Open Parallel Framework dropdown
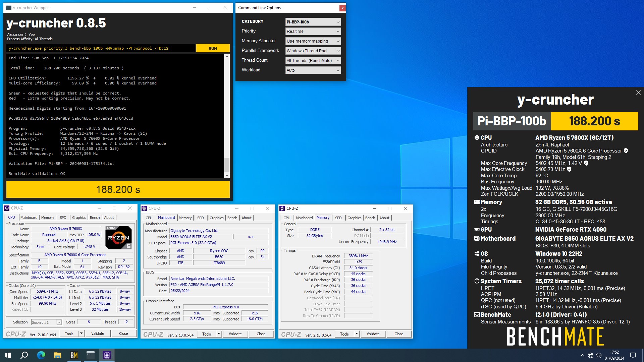The width and height of the screenshot is (644, 362). tap(313, 51)
